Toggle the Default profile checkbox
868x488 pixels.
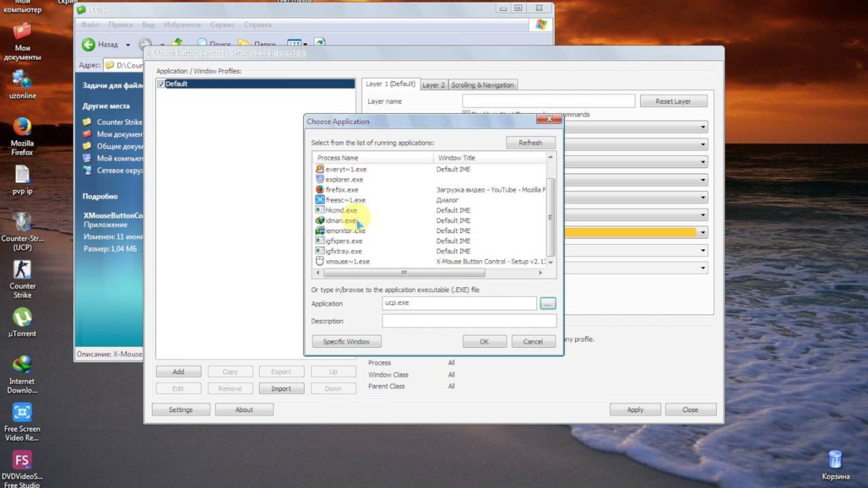pos(161,84)
